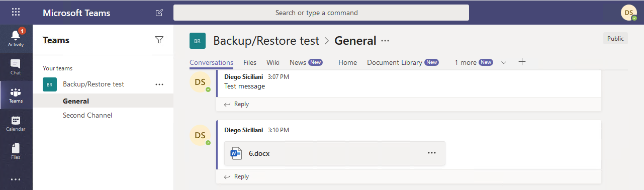
Task: Open more options for 6.docx attachment
Action: click(x=432, y=153)
